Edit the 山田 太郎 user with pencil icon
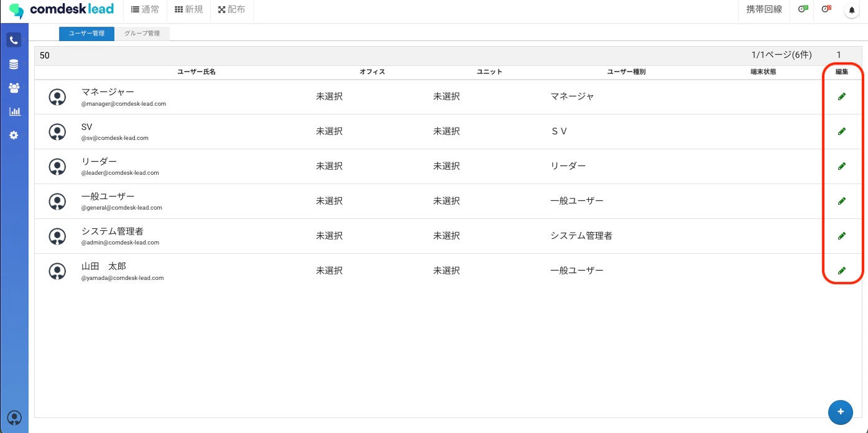Image resolution: width=868 pixels, height=433 pixels. click(842, 271)
